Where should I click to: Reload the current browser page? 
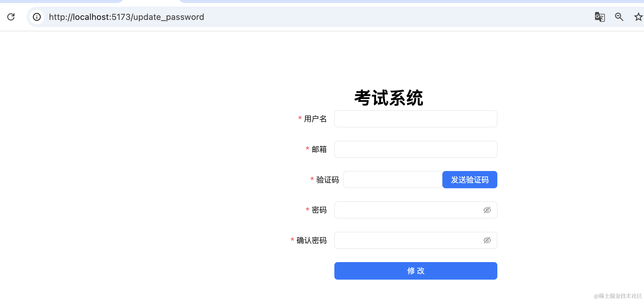(x=11, y=17)
